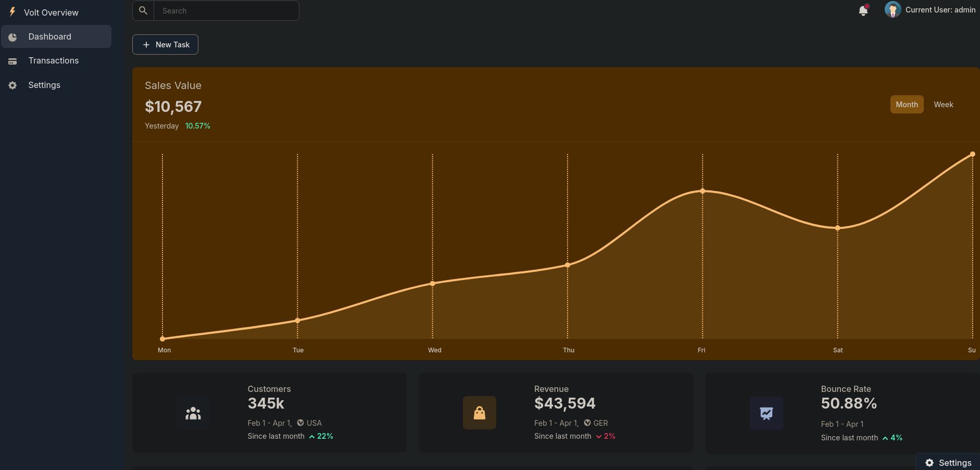Viewport: 980px width, 470px height.
Task: Click the 50.88% bounce rate value
Action: (849, 403)
